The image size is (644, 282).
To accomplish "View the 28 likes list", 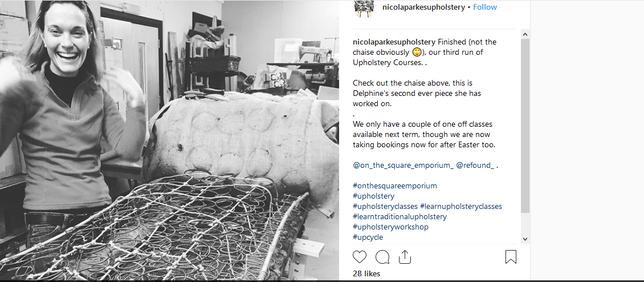I will click(366, 274).
